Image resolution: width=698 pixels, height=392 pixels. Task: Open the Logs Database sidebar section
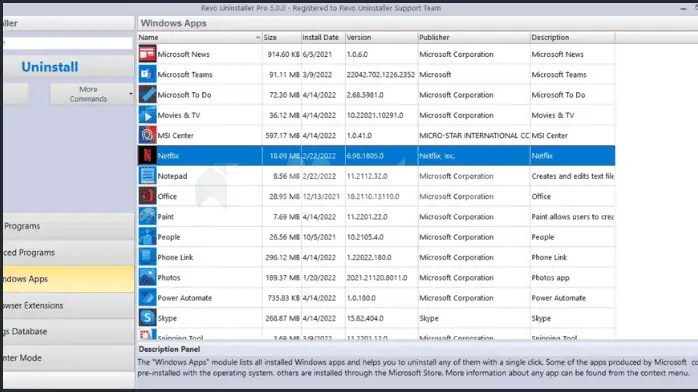coord(68,331)
